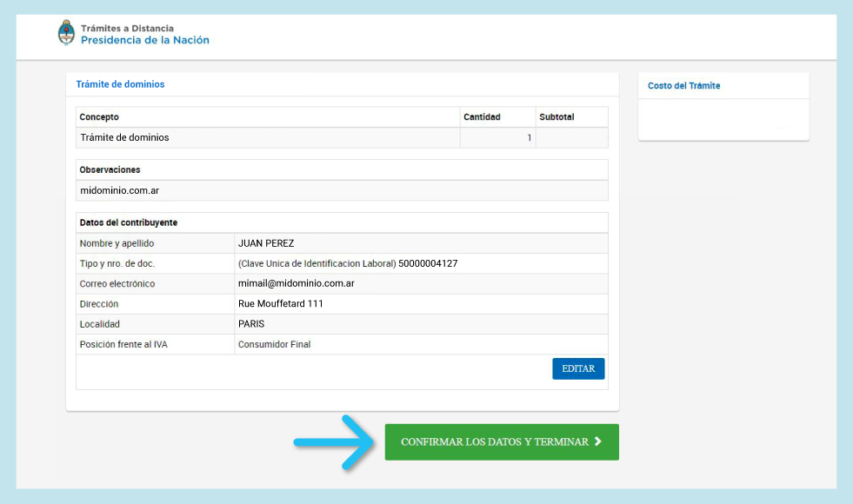Click the Localidad value PARIS
Screen dimensions: 853x504
tap(251, 324)
